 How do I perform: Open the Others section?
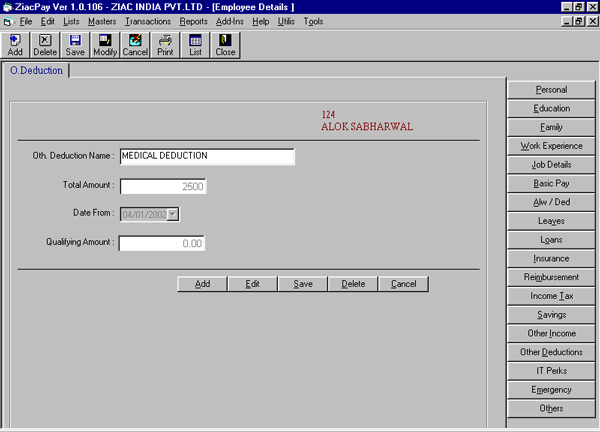pos(551,408)
